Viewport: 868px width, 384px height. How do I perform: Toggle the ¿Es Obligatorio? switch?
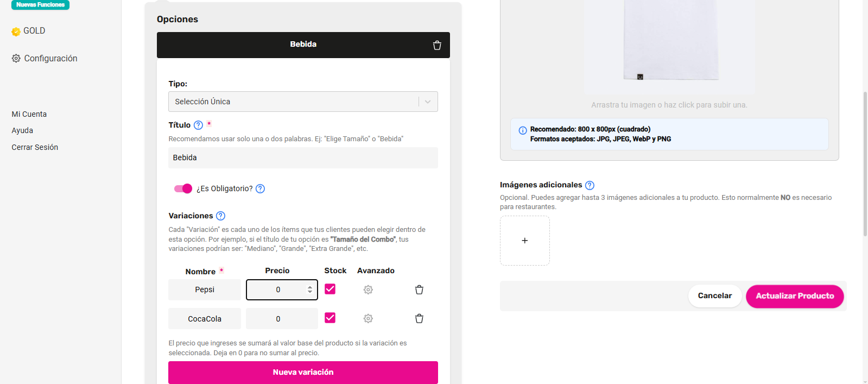coord(183,188)
